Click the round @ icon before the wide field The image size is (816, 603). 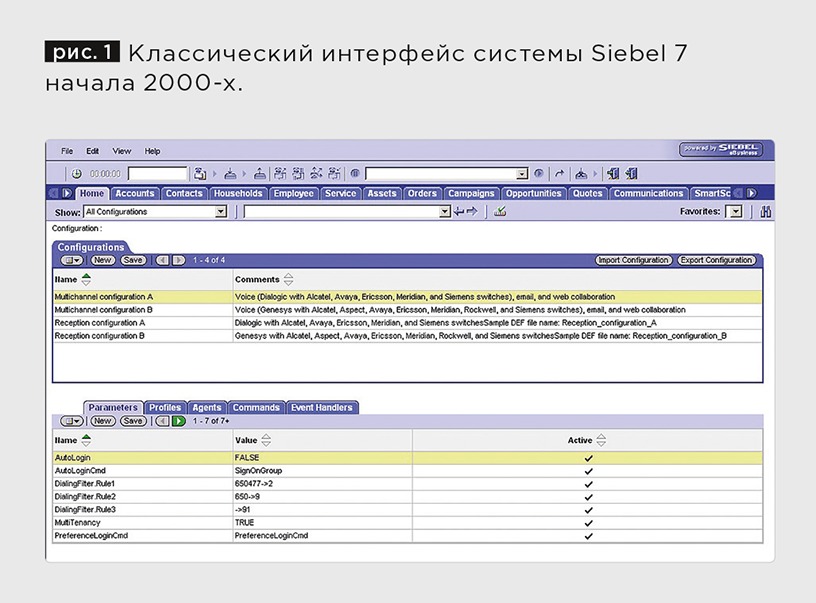[x=355, y=174]
